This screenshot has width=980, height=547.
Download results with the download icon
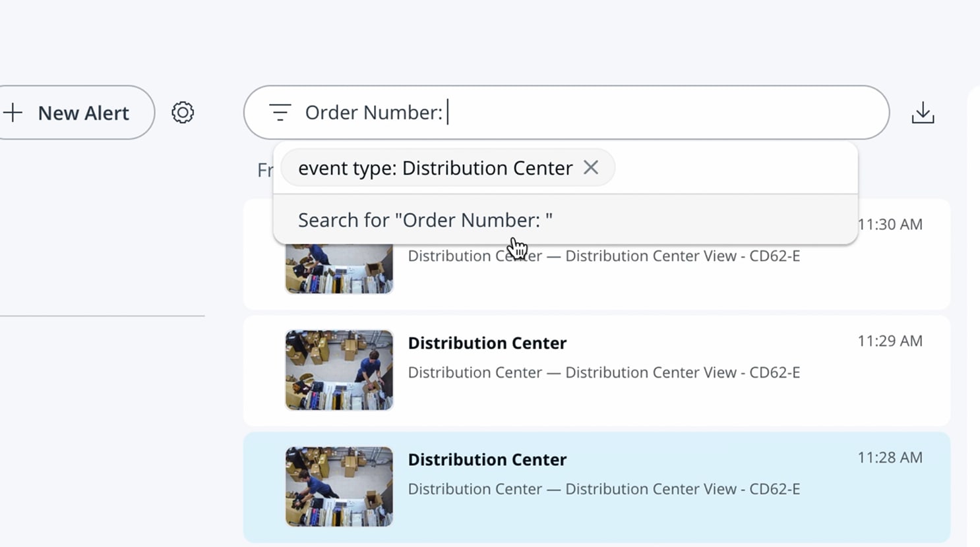tap(923, 113)
